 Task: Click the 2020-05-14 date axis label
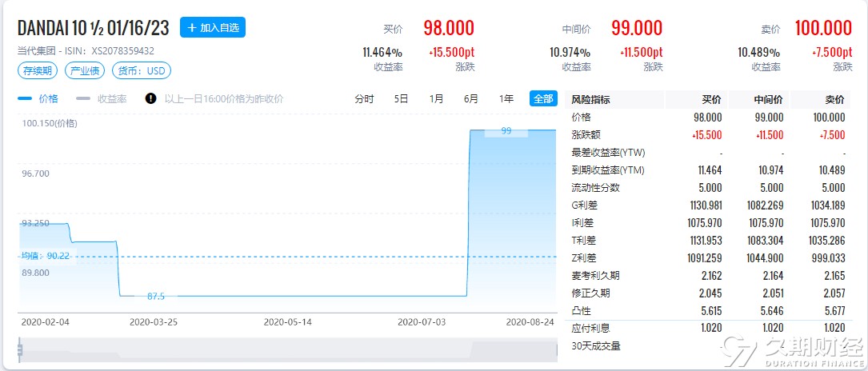pyautogui.click(x=288, y=321)
